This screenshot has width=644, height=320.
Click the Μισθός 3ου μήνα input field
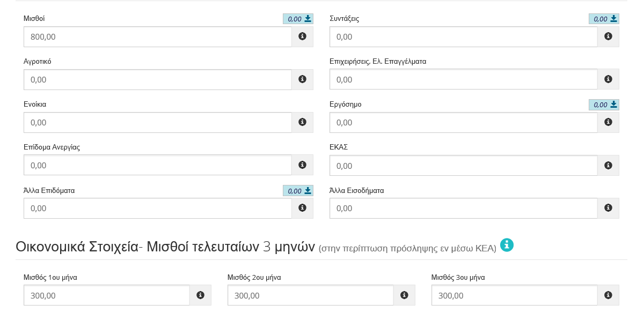pyautogui.click(x=515, y=295)
